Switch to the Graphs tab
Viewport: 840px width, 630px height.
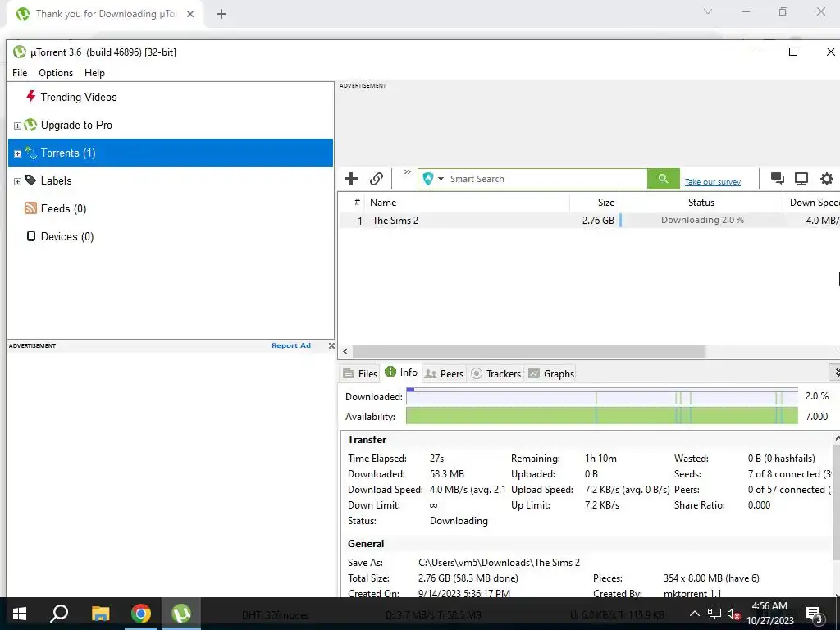(x=551, y=373)
